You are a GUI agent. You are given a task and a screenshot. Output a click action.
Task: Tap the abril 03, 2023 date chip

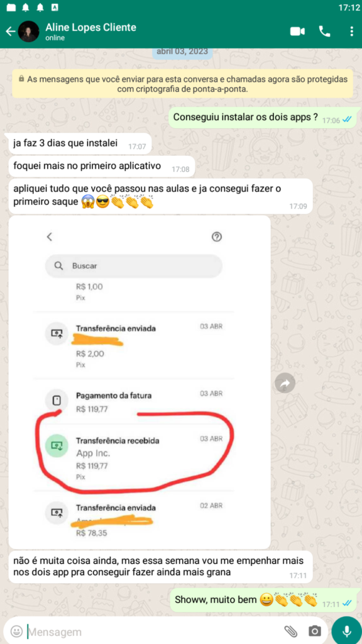(x=182, y=53)
